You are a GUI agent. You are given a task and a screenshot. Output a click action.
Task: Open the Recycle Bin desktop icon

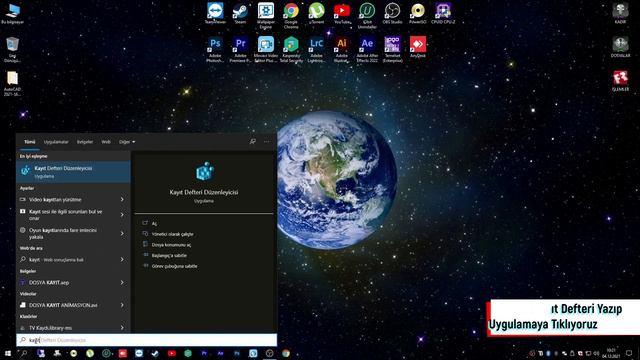[x=12, y=49]
